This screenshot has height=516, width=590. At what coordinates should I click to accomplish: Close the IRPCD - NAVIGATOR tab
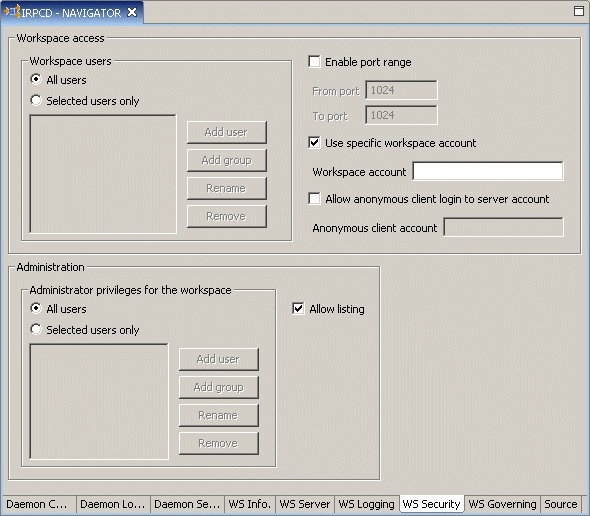(132, 13)
